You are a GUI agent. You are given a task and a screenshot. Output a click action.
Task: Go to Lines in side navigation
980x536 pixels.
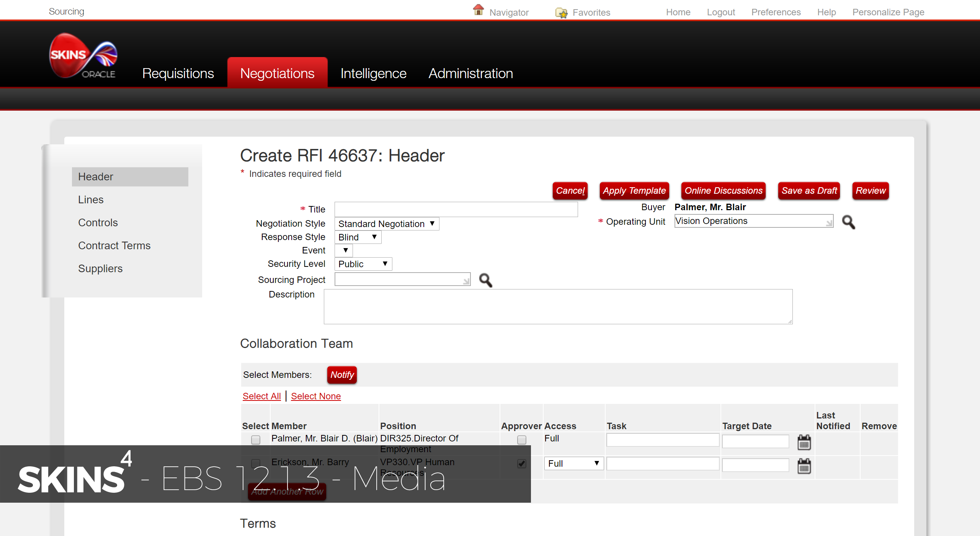click(x=91, y=200)
